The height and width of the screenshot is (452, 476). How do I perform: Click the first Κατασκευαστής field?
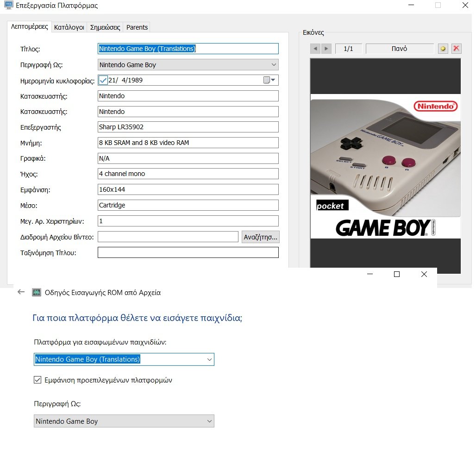(x=188, y=96)
